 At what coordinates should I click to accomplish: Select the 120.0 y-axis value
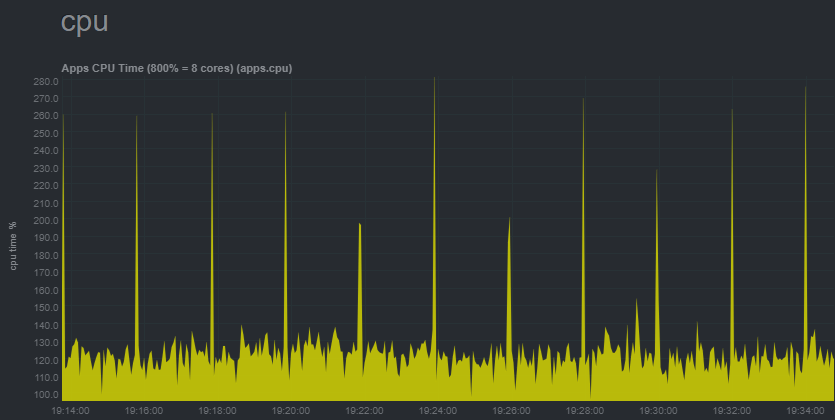tap(45, 360)
